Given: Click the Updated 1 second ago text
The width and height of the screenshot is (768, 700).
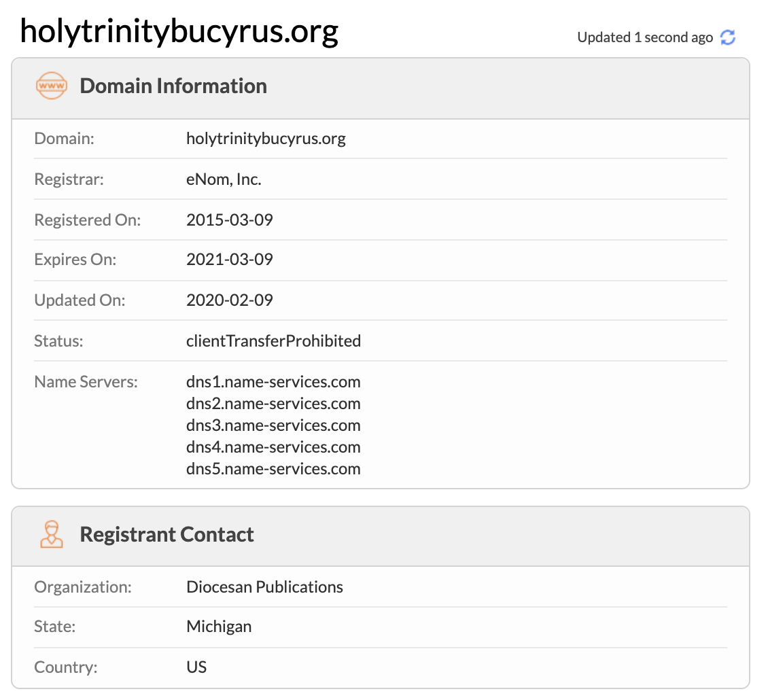Looking at the screenshot, I should [x=644, y=37].
